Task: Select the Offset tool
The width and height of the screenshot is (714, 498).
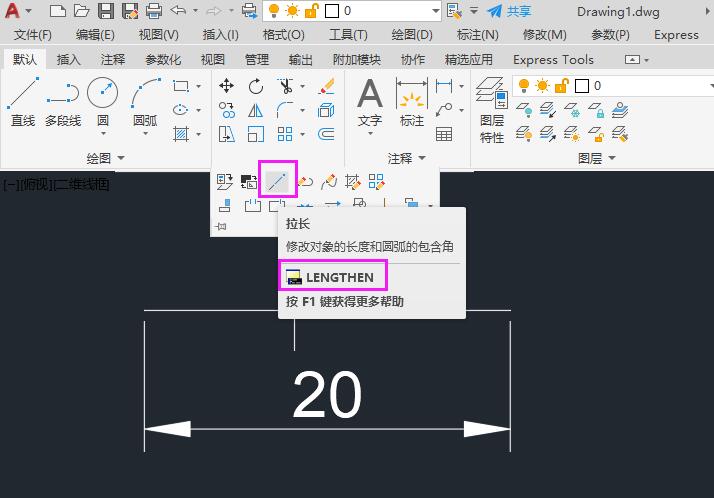Action: (x=326, y=134)
